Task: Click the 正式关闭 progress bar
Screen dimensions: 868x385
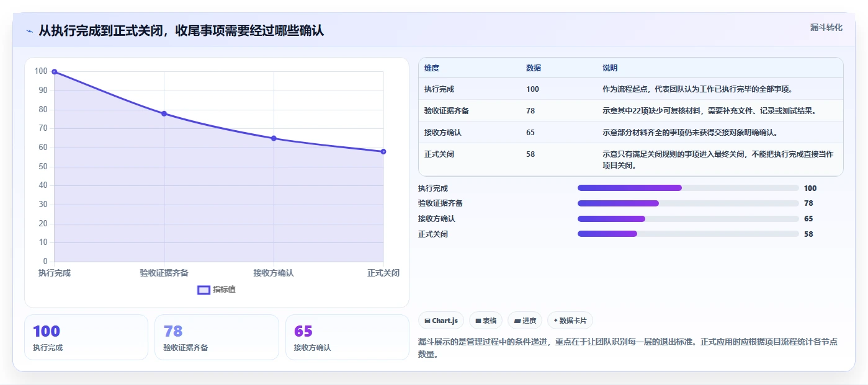Action: 688,234
